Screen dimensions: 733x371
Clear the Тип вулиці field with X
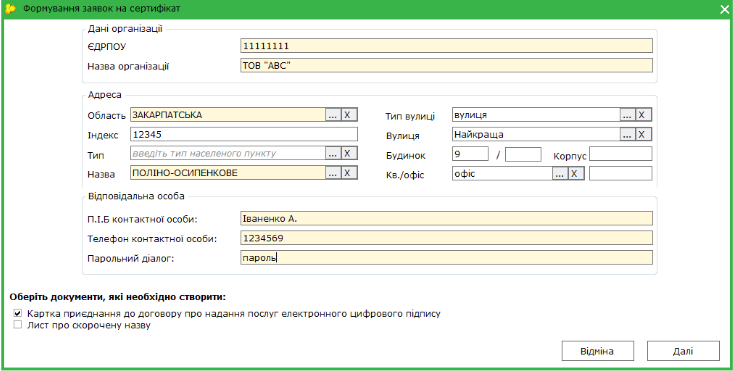(x=643, y=115)
